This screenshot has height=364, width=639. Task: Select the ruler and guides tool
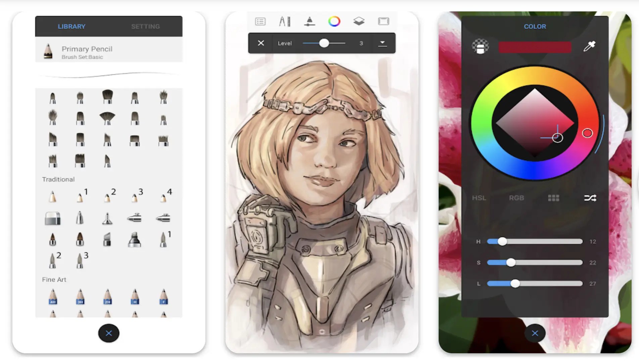[284, 21]
